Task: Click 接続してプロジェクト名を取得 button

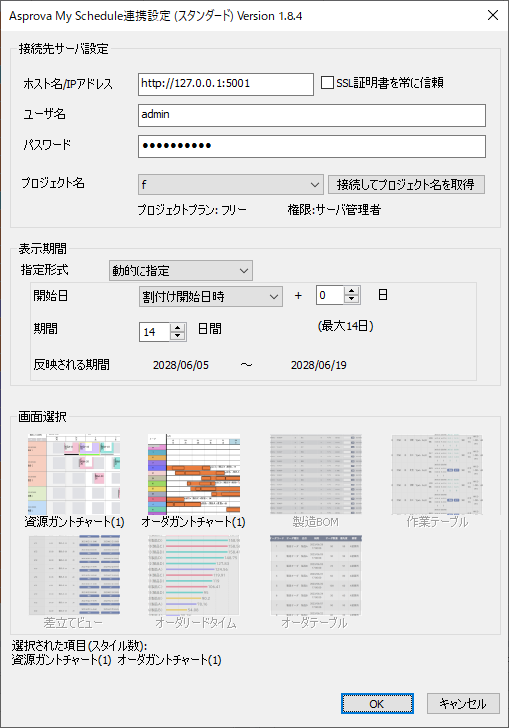Action: point(406,184)
